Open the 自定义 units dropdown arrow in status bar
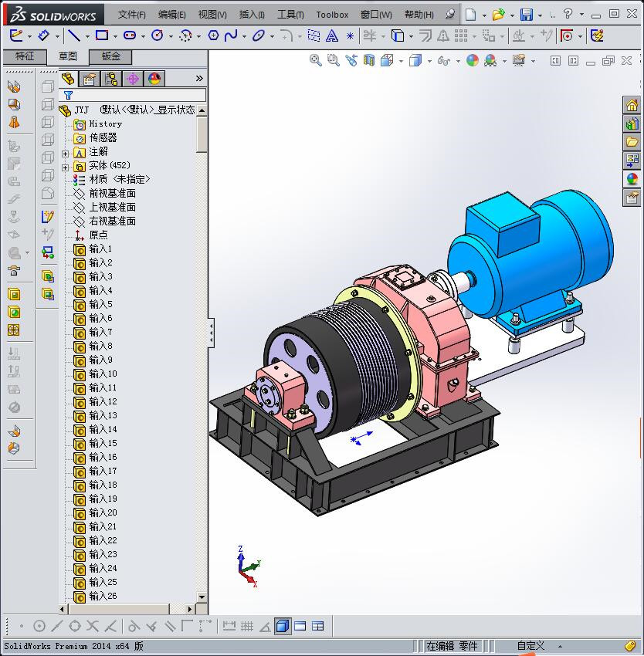This screenshot has height=656, width=644. coord(560,647)
